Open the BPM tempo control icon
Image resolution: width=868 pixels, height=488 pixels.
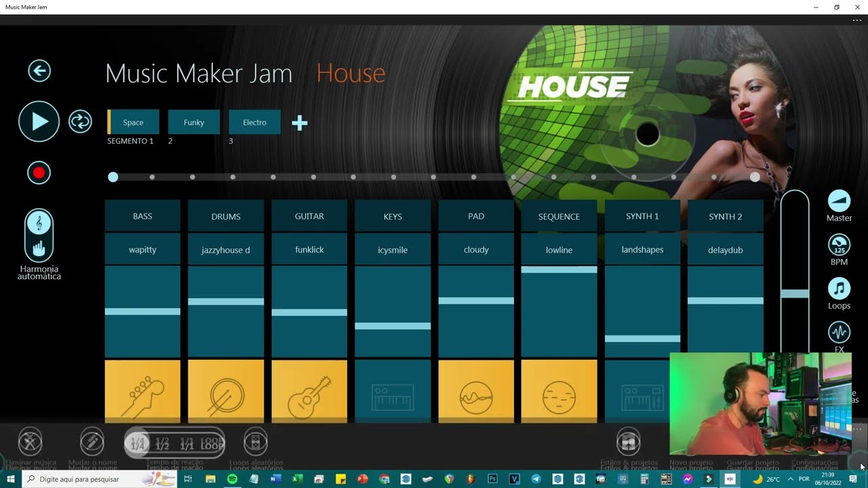point(839,245)
